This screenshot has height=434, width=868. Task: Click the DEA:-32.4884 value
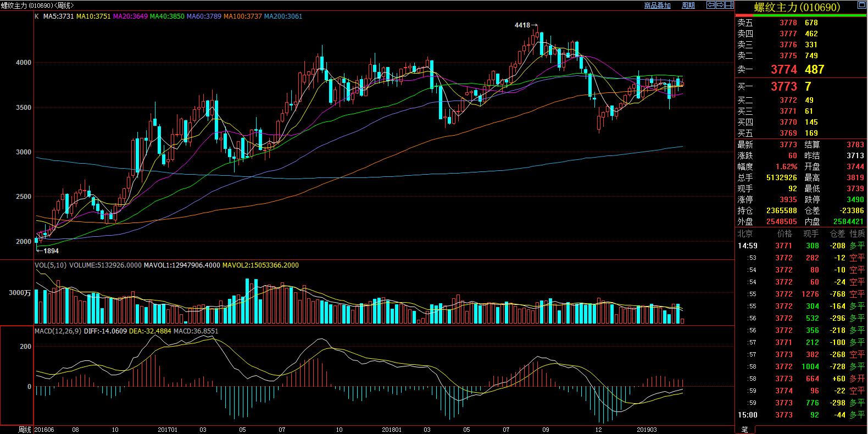coord(150,331)
